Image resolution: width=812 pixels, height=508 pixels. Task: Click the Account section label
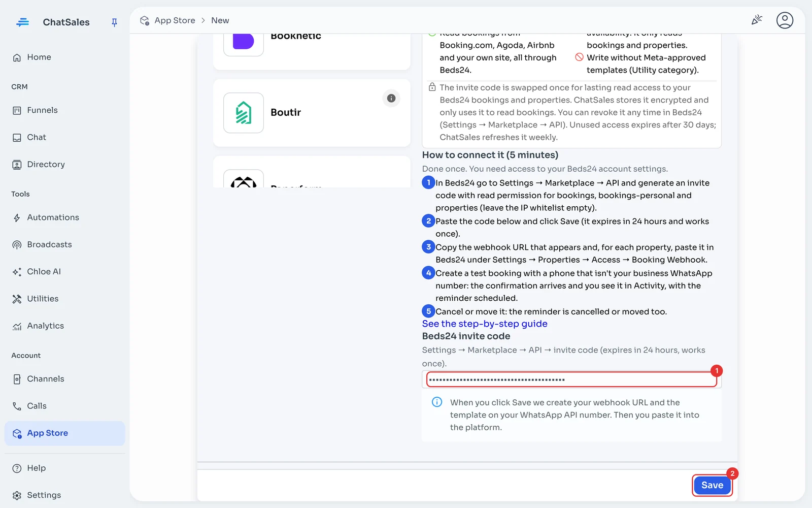coord(26,356)
